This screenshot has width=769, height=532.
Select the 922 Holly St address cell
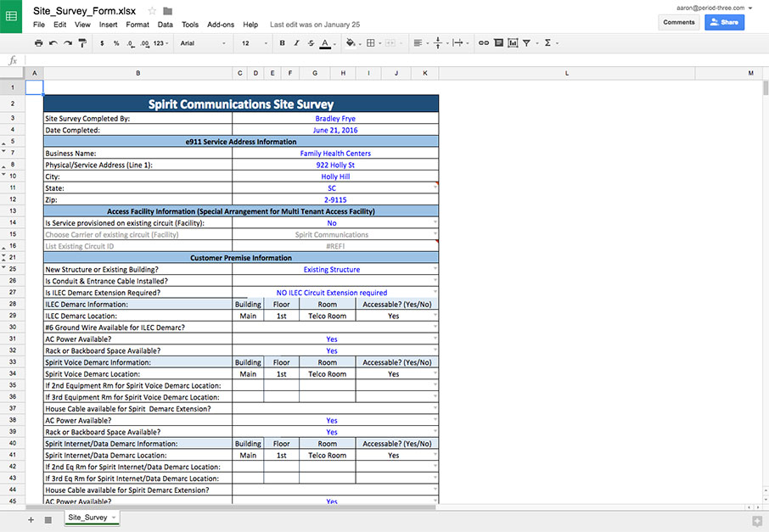click(335, 165)
